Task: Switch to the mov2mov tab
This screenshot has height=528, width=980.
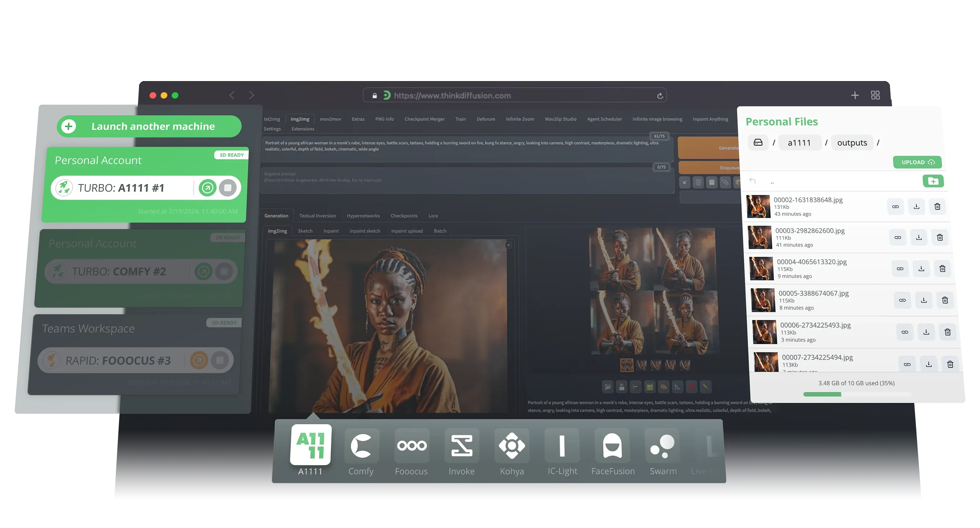Action: click(x=330, y=119)
